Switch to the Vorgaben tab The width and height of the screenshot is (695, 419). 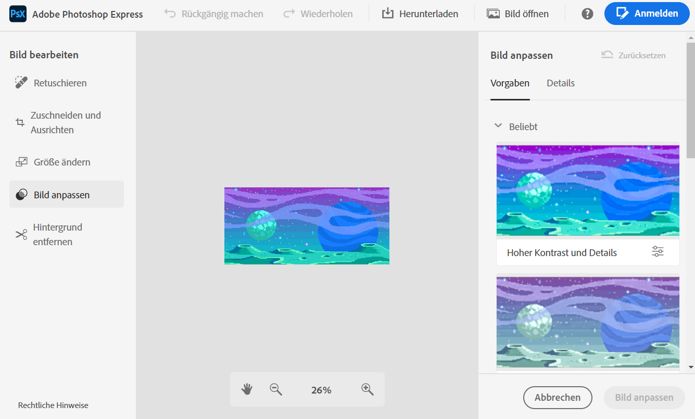510,83
